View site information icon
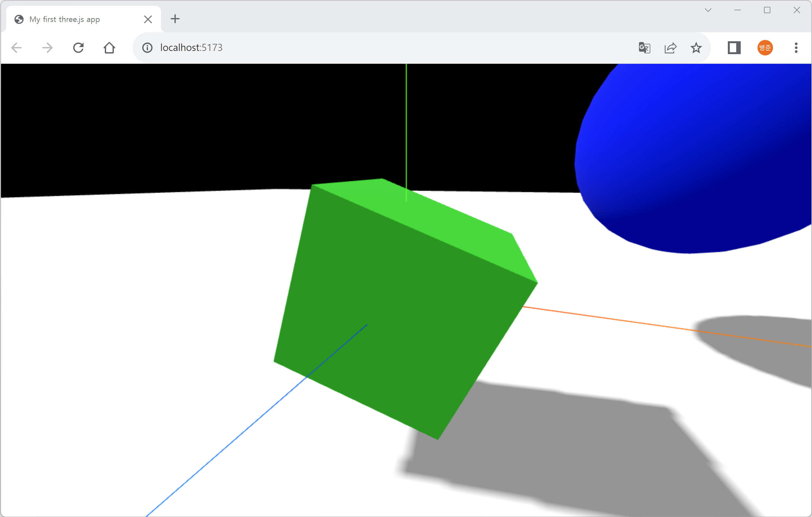 pos(147,47)
